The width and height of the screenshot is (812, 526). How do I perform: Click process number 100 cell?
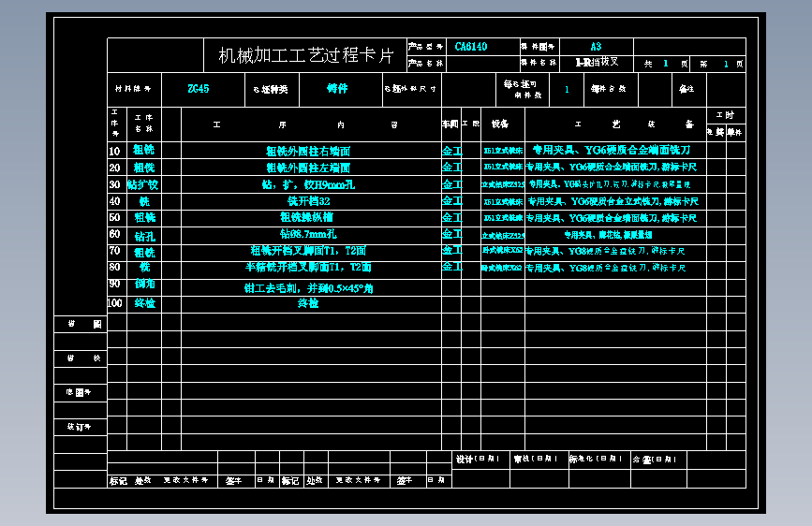(x=115, y=303)
